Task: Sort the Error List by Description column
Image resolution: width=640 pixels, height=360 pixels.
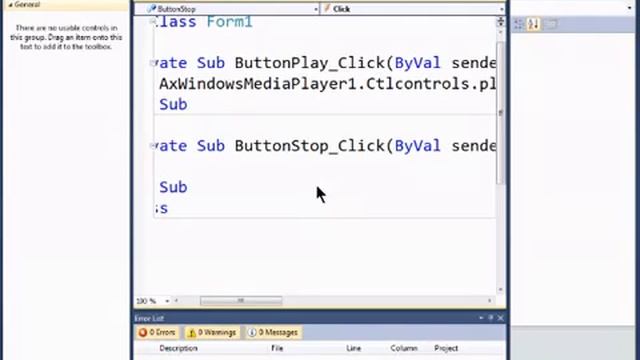Action: click(178, 348)
